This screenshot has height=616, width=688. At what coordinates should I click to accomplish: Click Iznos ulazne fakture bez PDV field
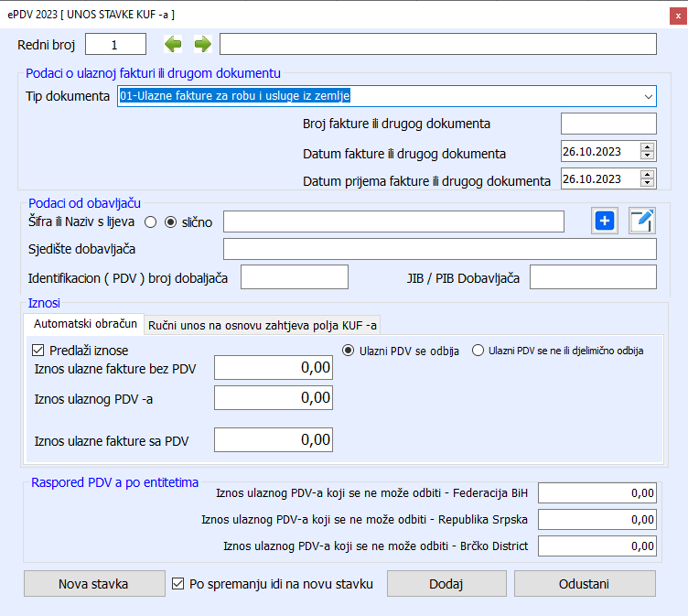pos(274,367)
